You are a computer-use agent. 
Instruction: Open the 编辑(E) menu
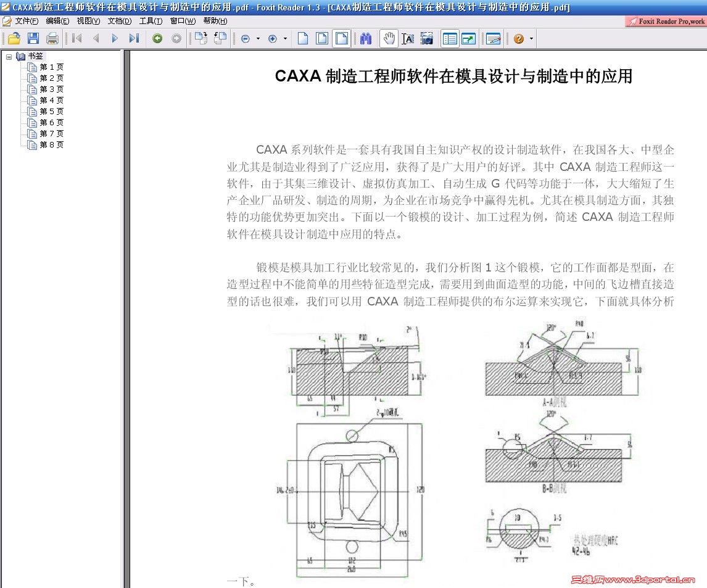57,21
